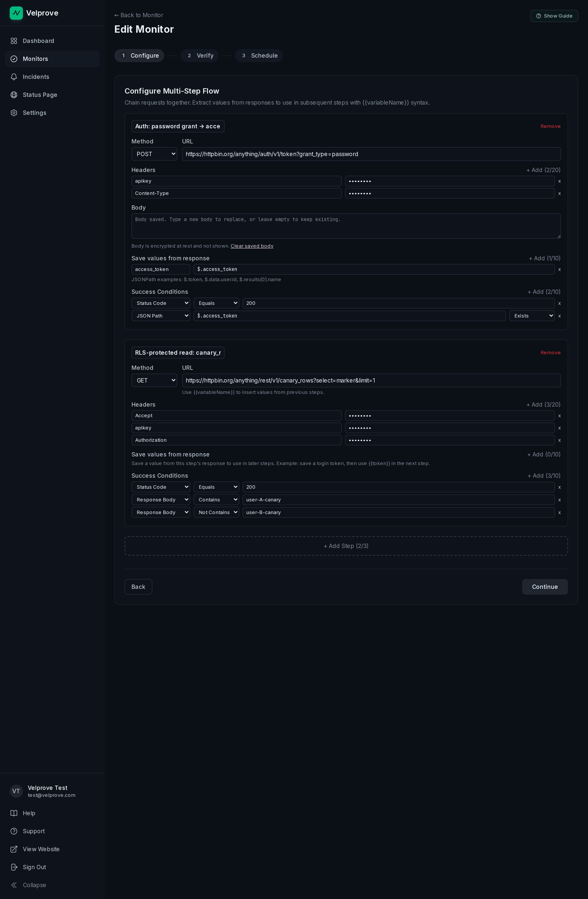This screenshot has height=899, width=588.
Task: Add success condition in step two (3/10)
Action: coord(544,476)
